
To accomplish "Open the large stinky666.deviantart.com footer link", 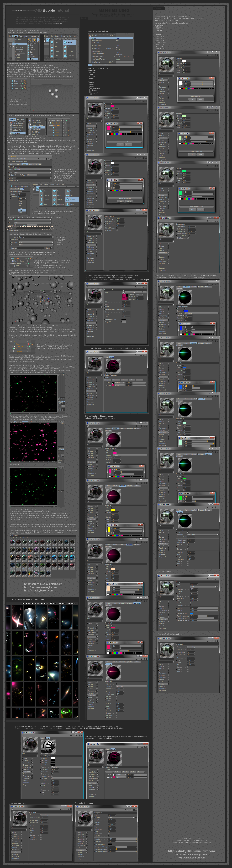I will (x=192, y=851).
